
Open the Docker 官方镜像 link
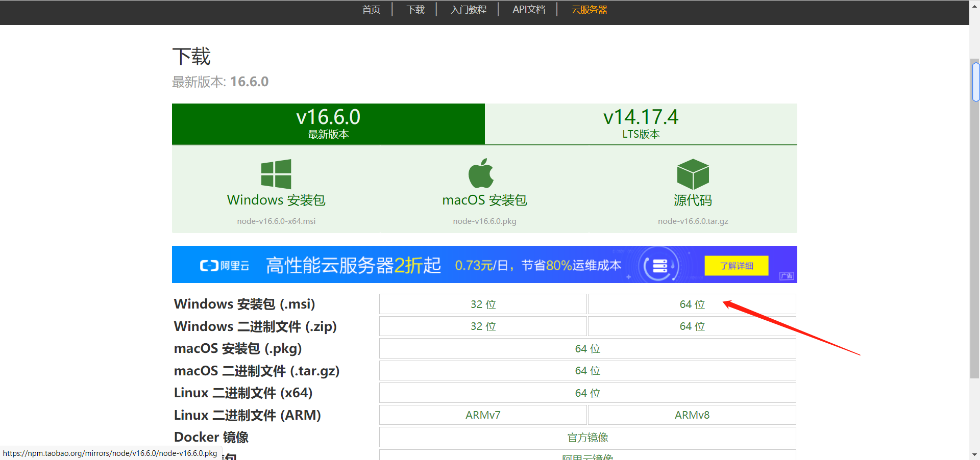pyautogui.click(x=587, y=438)
